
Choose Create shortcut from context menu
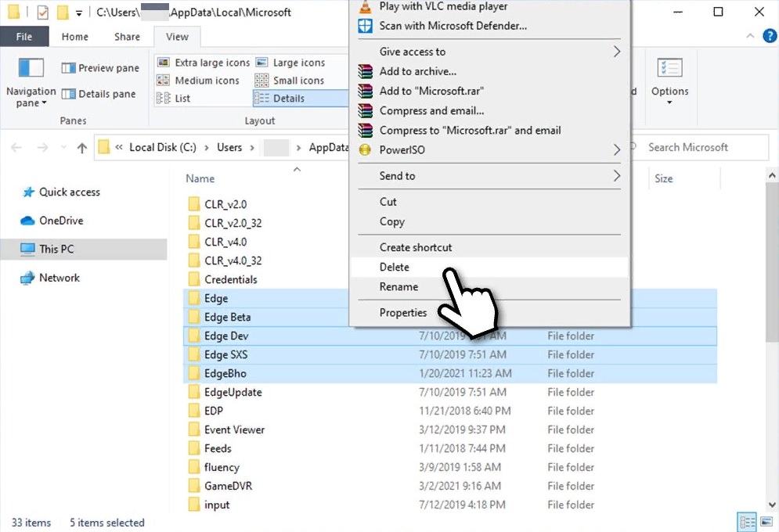coord(489,247)
